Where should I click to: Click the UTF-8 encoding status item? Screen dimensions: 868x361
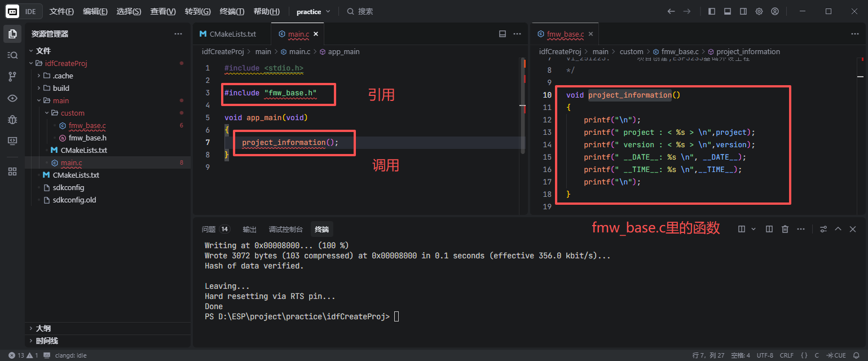click(x=765, y=355)
